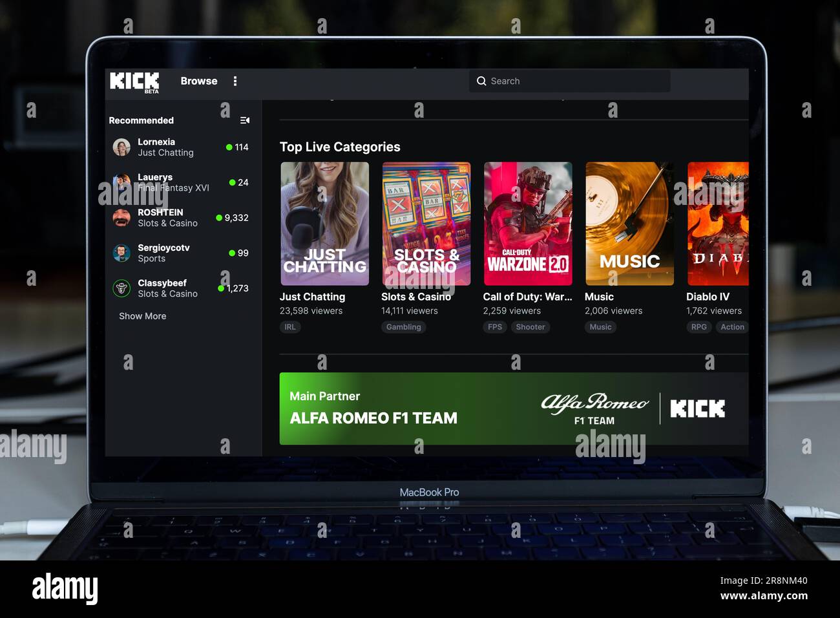Click Show More in Recommended

pyautogui.click(x=142, y=316)
